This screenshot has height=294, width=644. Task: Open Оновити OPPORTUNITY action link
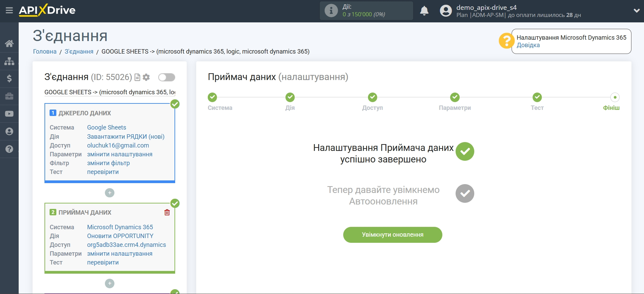click(120, 236)
